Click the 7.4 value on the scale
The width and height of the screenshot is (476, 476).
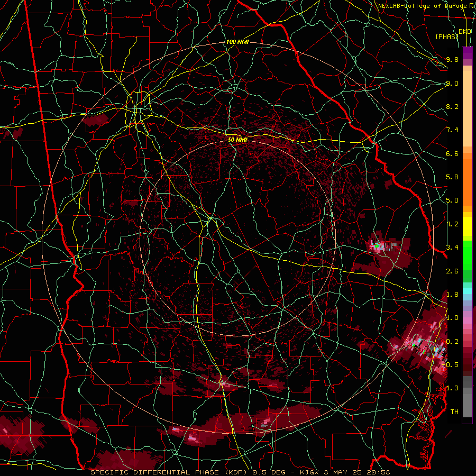(x=452, y=130)
